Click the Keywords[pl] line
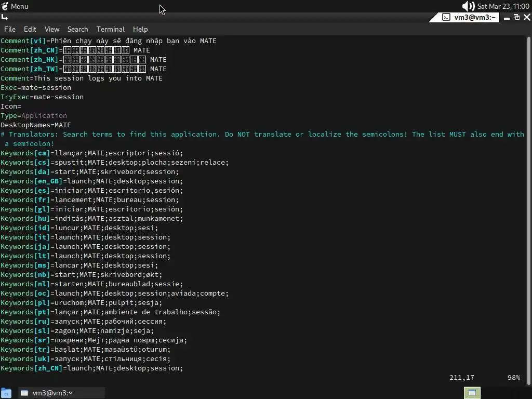Screen dimensions: 532x399 tap(82, 303)
